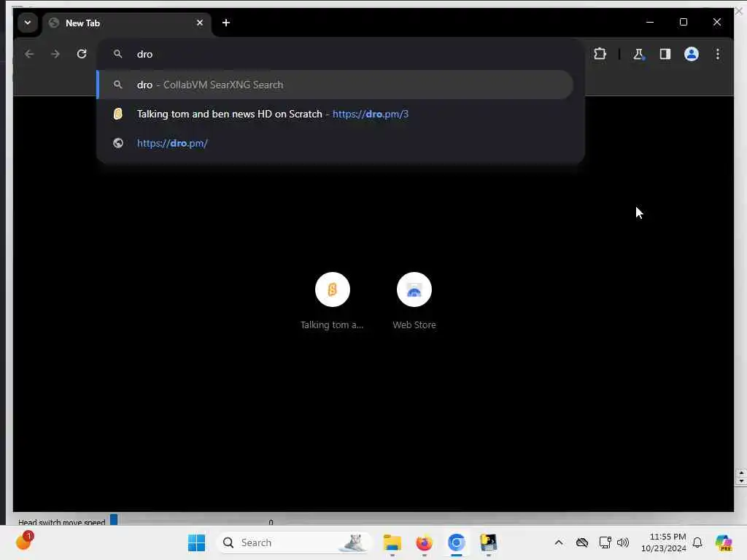This screenshot has height=560, width=747.
Task: Go back to previous page
Action: click(x=29, y=54)
